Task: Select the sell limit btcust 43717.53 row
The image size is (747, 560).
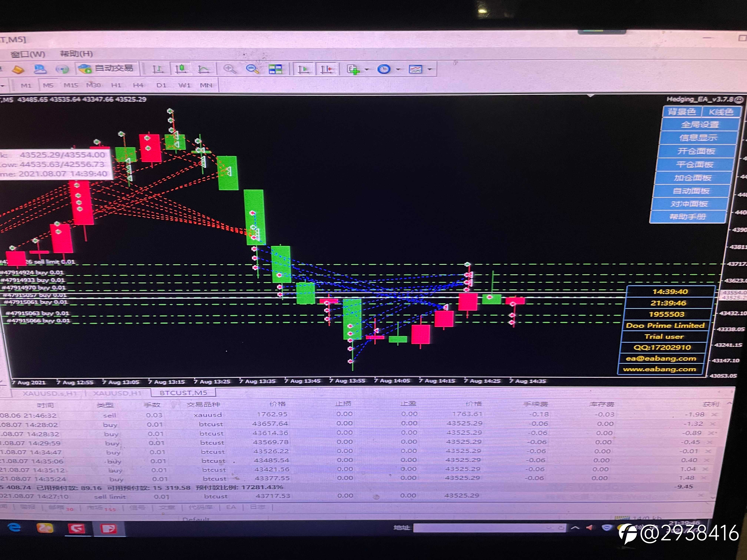Action: (355, 496)
